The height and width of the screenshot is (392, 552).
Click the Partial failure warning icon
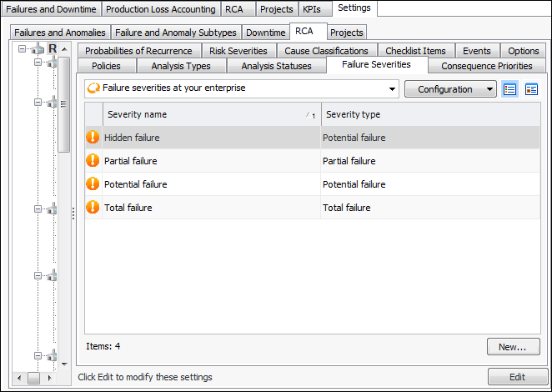click(x=93, y=161)
